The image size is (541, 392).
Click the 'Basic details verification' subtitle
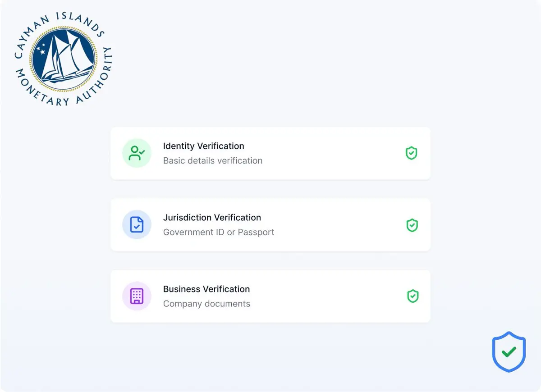(213, 160)
